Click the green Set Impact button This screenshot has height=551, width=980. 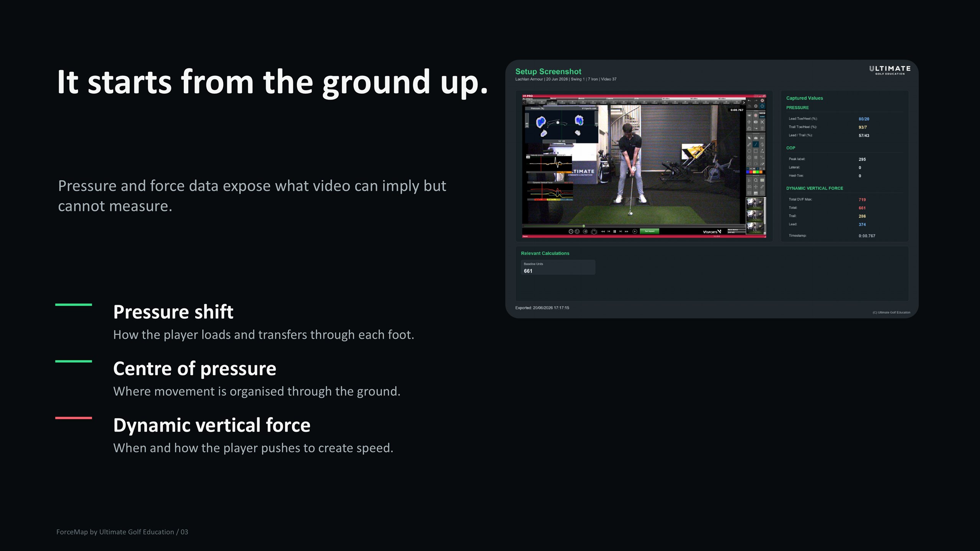click(x=650, y=231)
